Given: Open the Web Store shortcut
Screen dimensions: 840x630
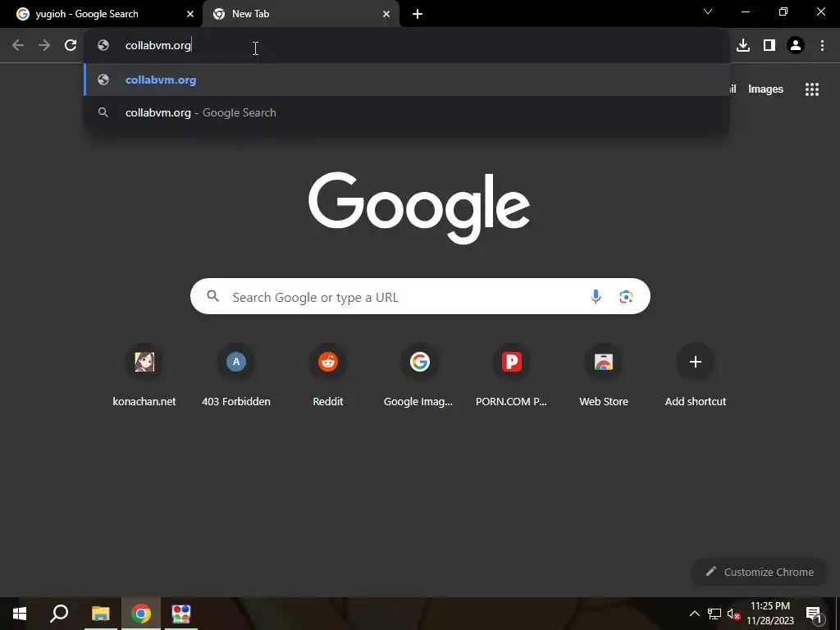Looking at the screenshot, I should (604, 377).
